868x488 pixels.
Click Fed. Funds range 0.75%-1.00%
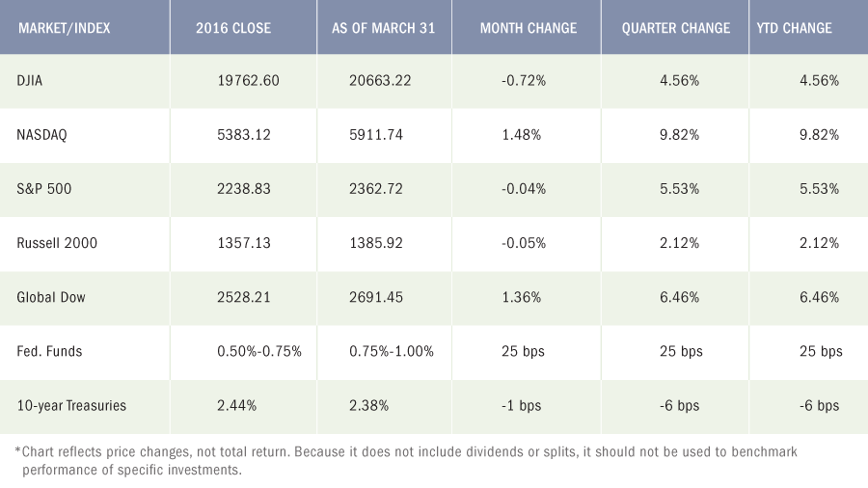392,351
